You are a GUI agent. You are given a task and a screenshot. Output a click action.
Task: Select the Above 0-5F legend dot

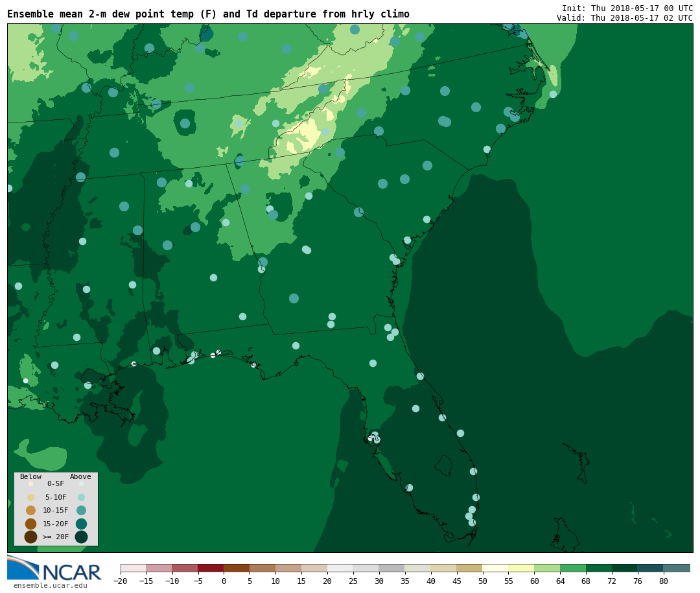coord(81,483)
